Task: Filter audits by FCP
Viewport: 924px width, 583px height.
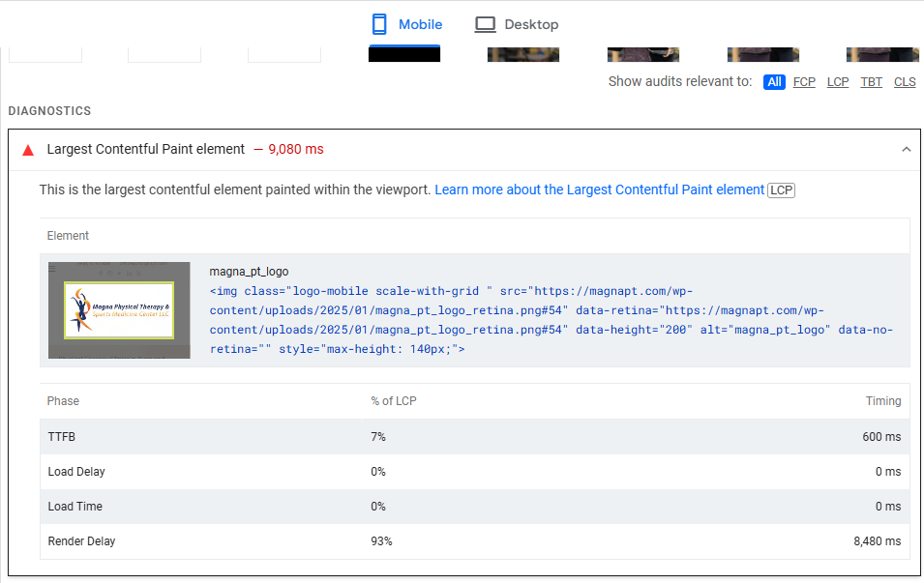Action: click(x=804, y=82)
